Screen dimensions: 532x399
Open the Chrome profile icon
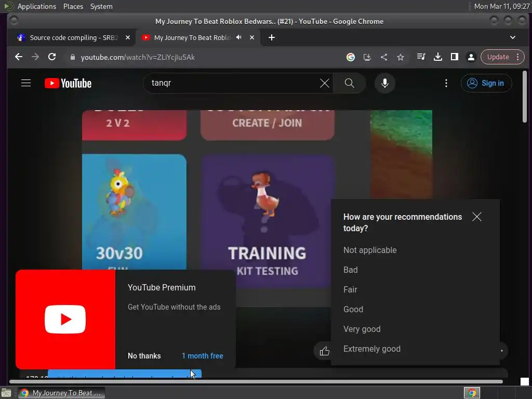[x=471, y=57]
